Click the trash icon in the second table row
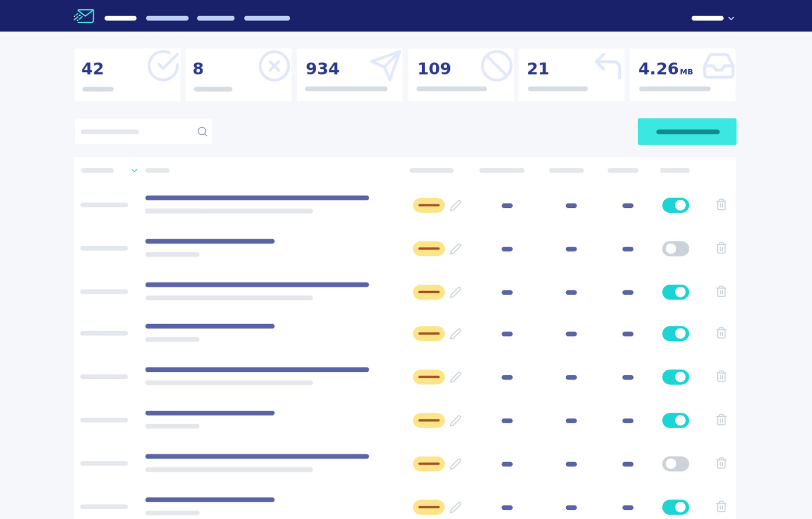 [x=722, y=248]
